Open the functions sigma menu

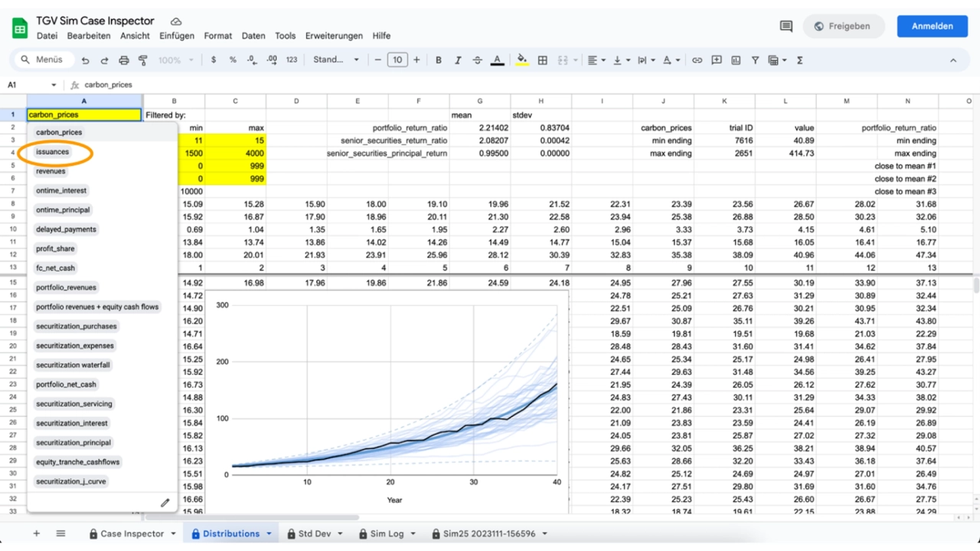click(x=800, y=60)
